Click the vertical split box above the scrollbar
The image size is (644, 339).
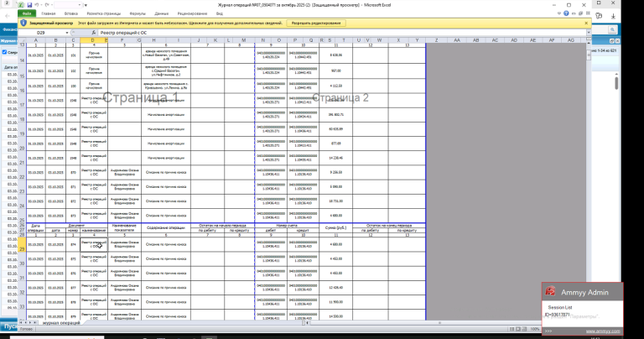(x=589, y=39)
